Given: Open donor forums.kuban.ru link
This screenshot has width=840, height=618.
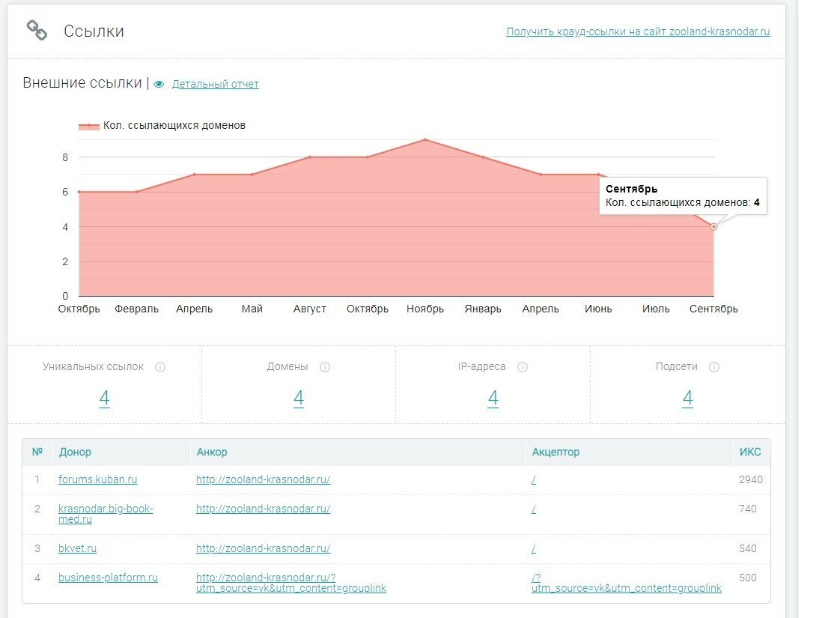Looking at the screenshot, I should coord(98,480).
